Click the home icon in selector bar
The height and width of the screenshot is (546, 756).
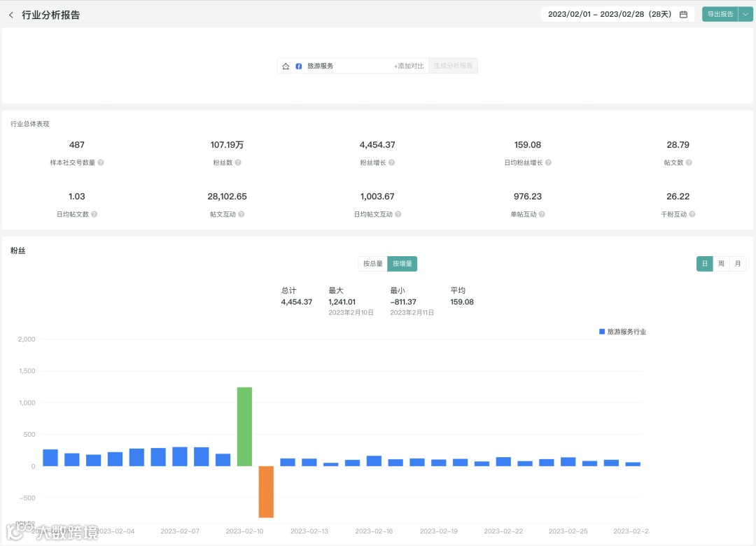286,66
